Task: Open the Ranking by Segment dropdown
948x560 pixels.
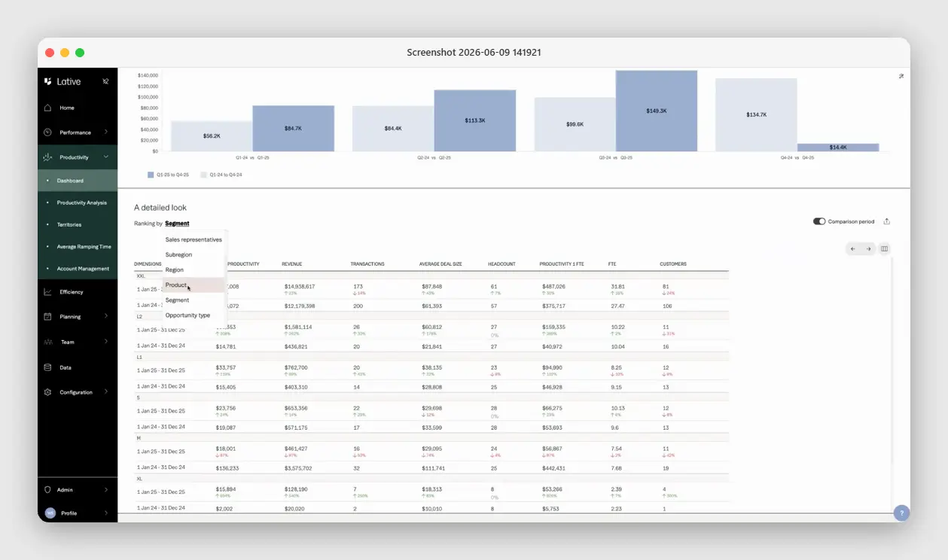Action: (x=178, y=224)
